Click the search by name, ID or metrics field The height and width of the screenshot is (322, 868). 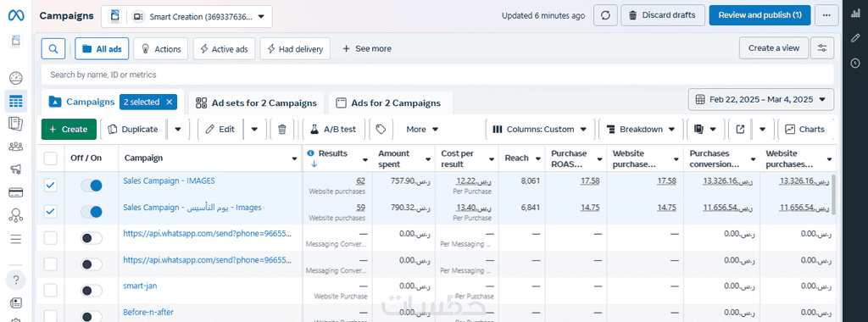click(x=437, y=75)
